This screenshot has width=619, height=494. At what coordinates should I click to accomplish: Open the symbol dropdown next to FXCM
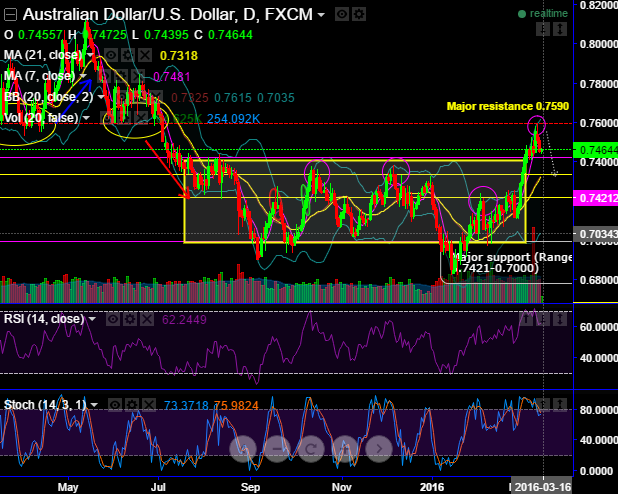[321, 15]
